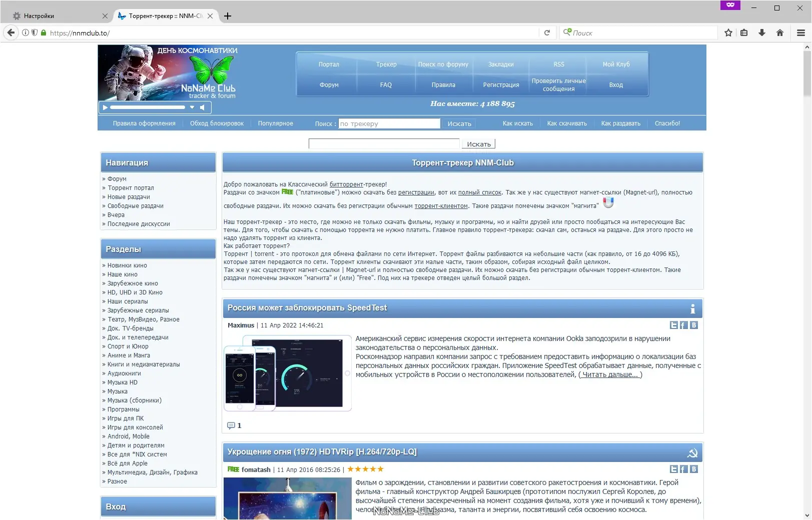Open the private browsing mask indicator
This screenshot has height=520, width=812.
(x=730, y=5)
